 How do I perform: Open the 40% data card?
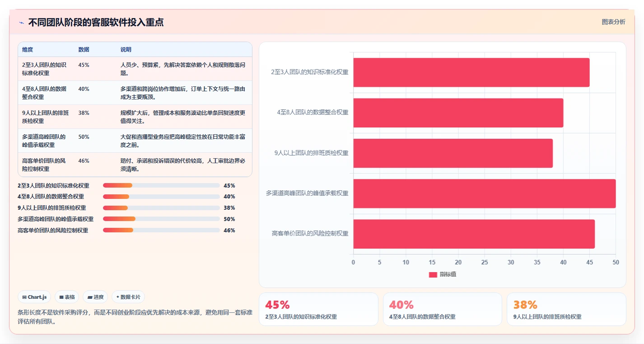442,309
